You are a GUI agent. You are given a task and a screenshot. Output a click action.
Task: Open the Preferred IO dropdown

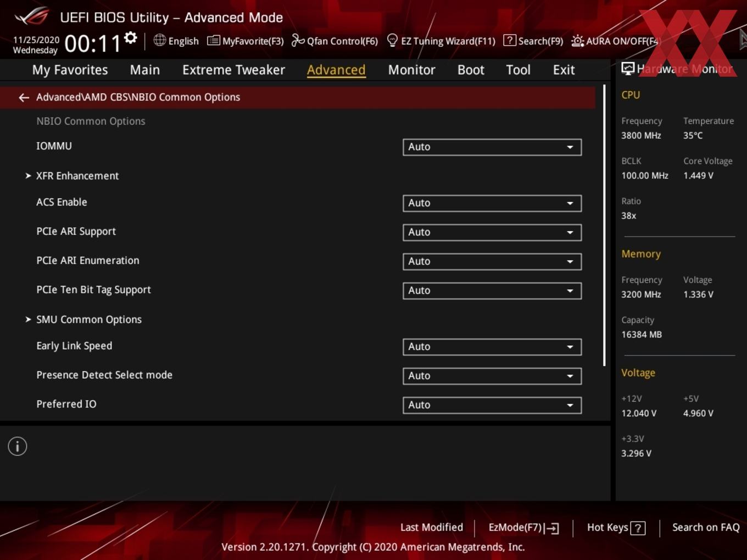[492, 405]
